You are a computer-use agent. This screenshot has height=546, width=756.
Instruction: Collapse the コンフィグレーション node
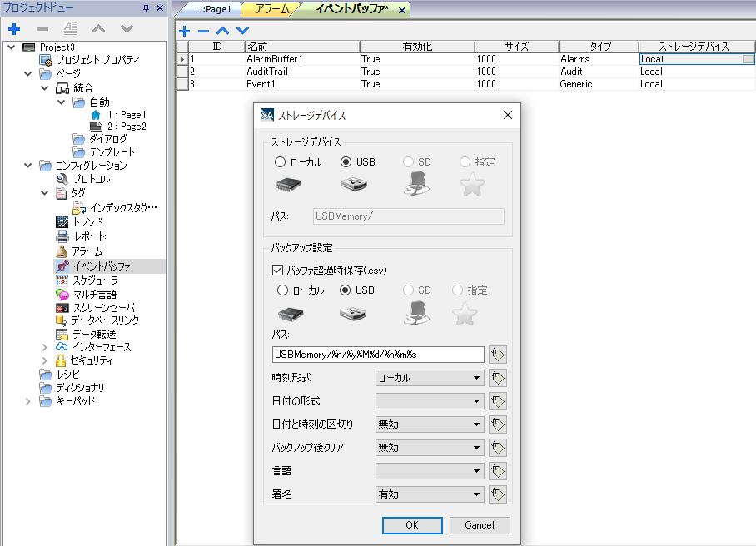[28, 166]
